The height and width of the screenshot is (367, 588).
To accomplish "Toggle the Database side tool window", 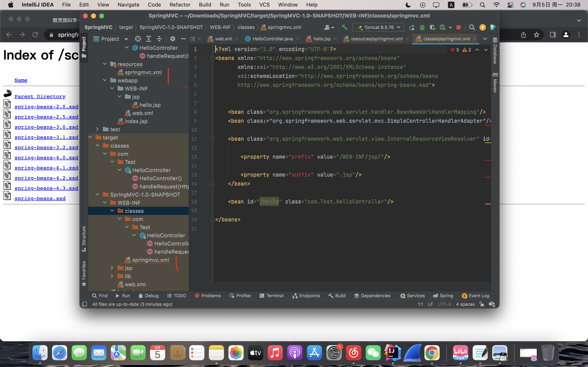I will tap(495, 51).
